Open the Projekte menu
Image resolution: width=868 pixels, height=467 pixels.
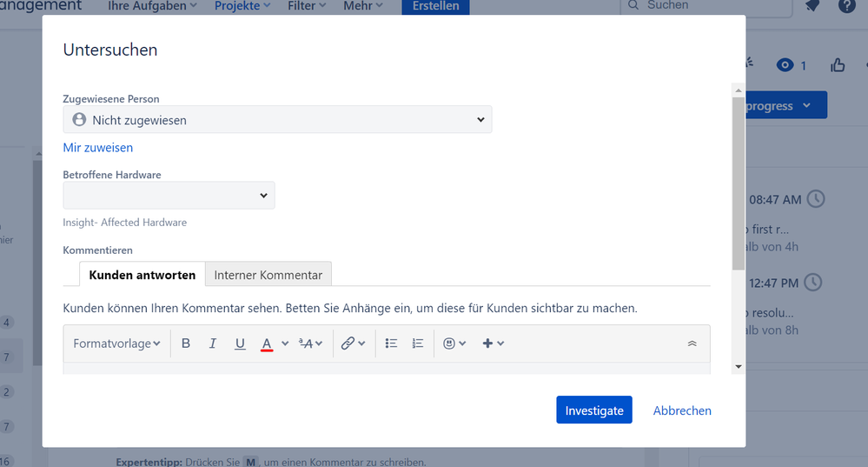pyautogui.click(x=242, y=6)
